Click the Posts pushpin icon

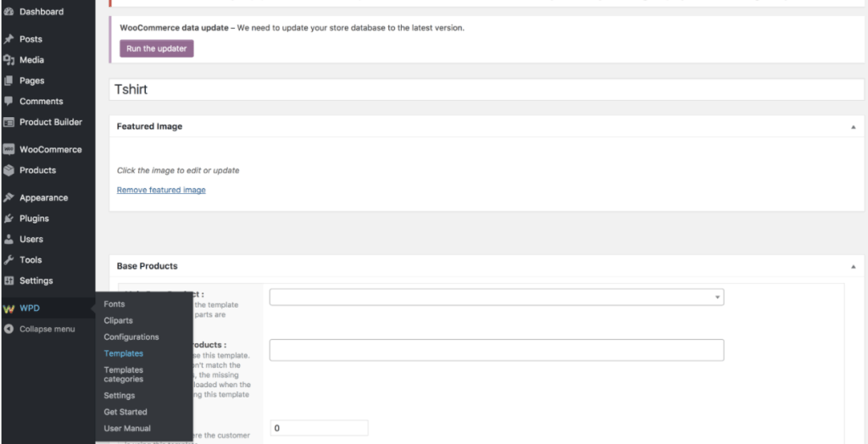tap(9, 39)
